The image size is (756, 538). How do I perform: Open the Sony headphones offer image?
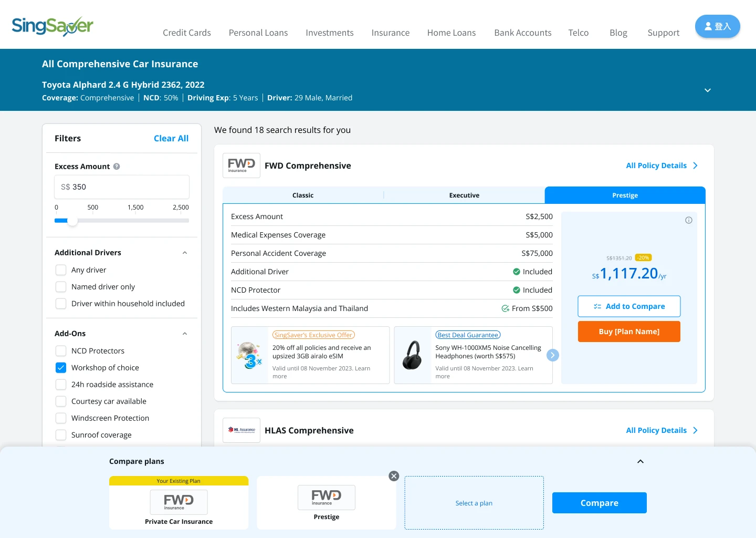click(x=413, y=355)
